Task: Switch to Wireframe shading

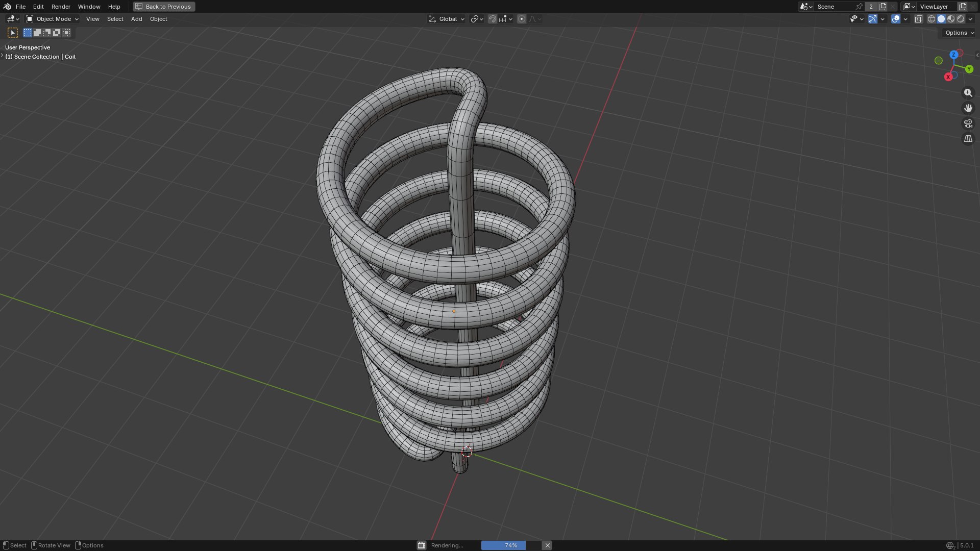Action: (x=932, y=19)
